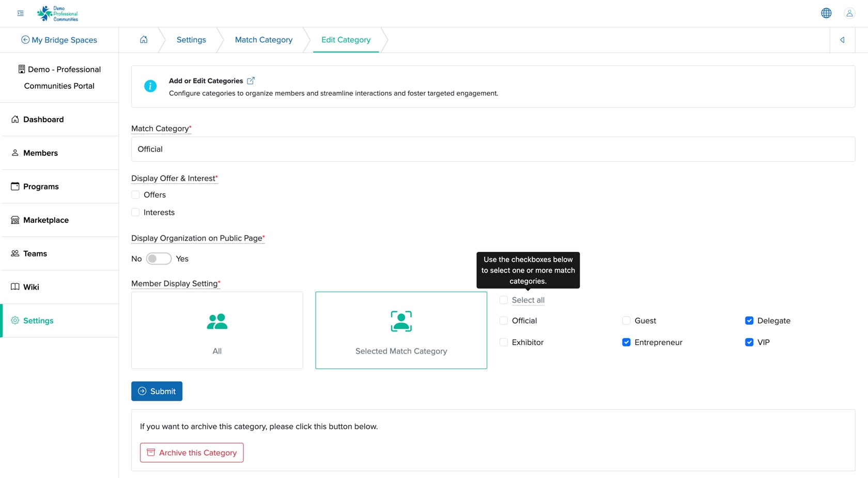Click the All members group icon
The image size is (868, 478).
(217, 322)
